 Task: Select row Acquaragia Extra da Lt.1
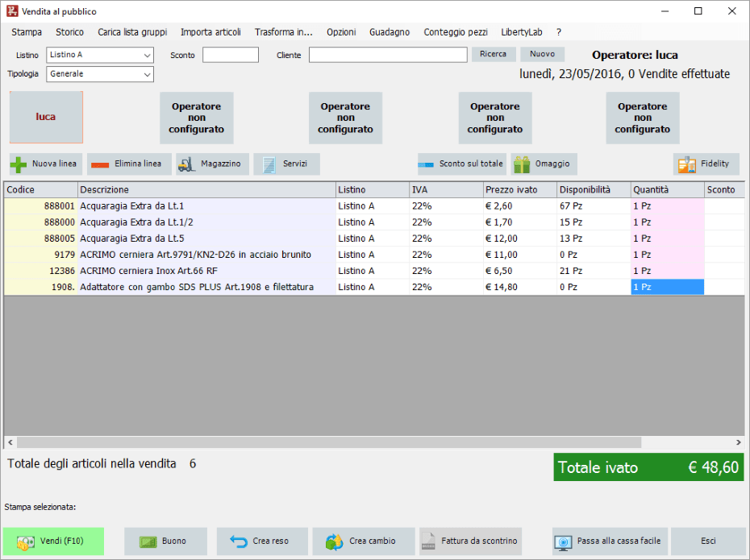point(374,206)
